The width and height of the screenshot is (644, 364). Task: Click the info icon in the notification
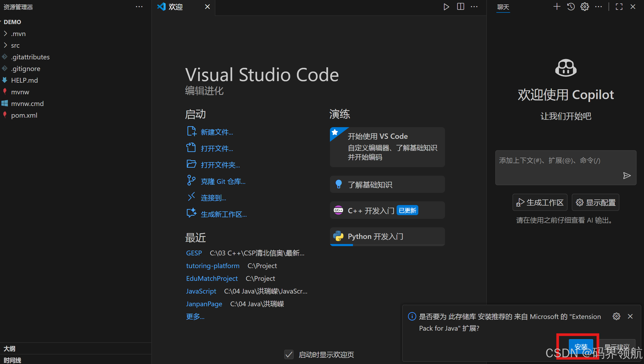pyautogui.click(x=412, y=316)
